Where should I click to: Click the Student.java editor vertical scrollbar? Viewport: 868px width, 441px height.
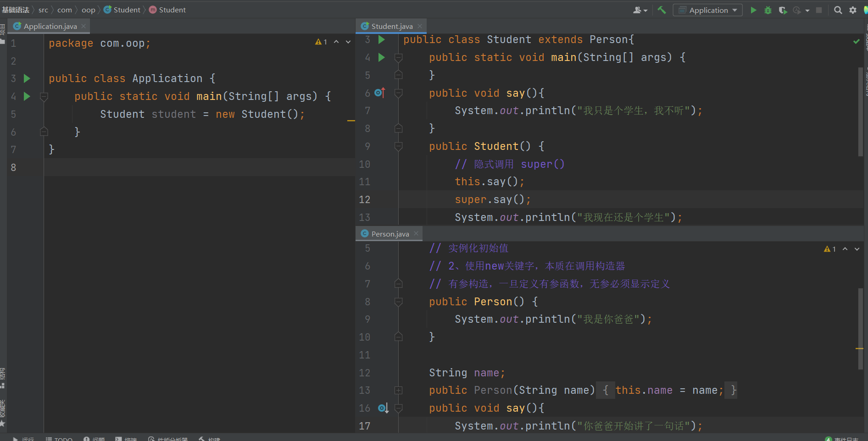[861, 112]
